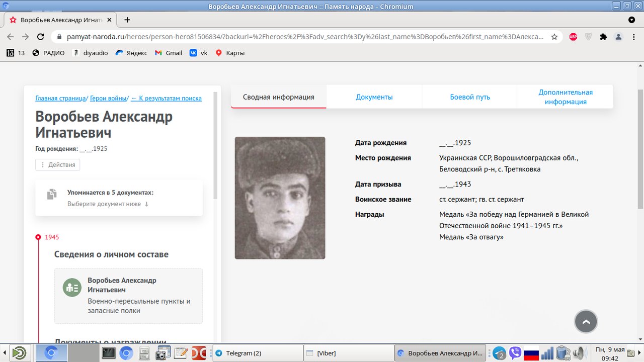
Task: Toggle the page reload button
Action: point(40,37)
